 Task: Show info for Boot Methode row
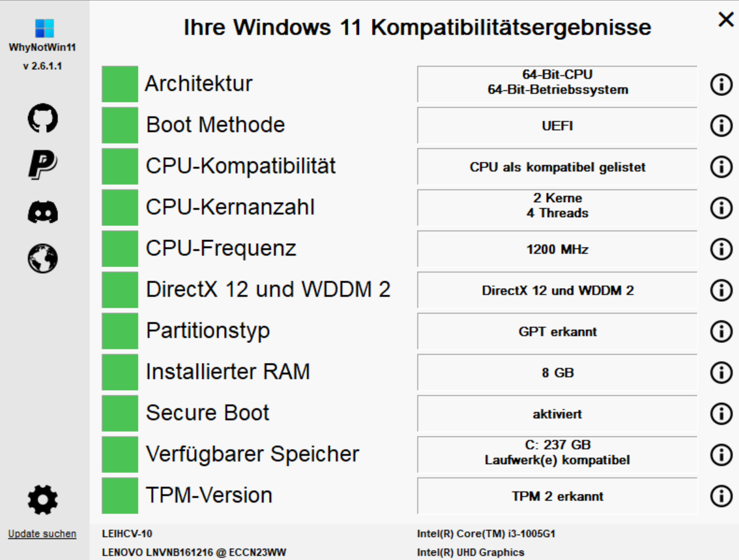[721, 126]
